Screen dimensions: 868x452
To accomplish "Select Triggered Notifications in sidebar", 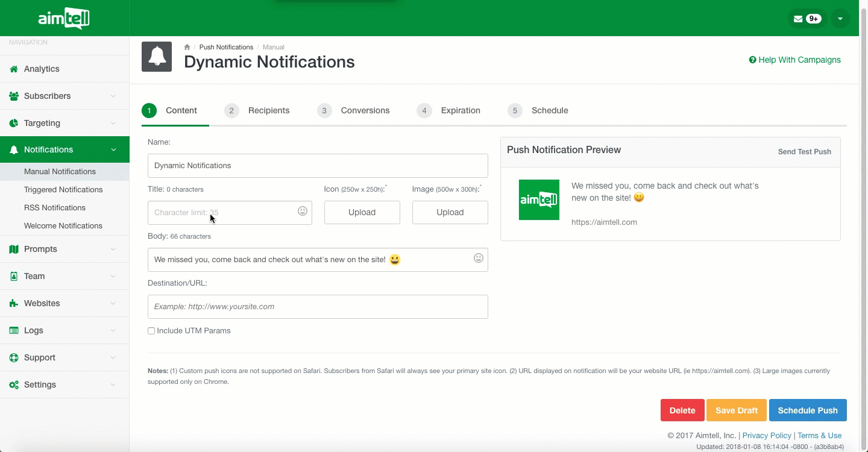I will (63, 189).
